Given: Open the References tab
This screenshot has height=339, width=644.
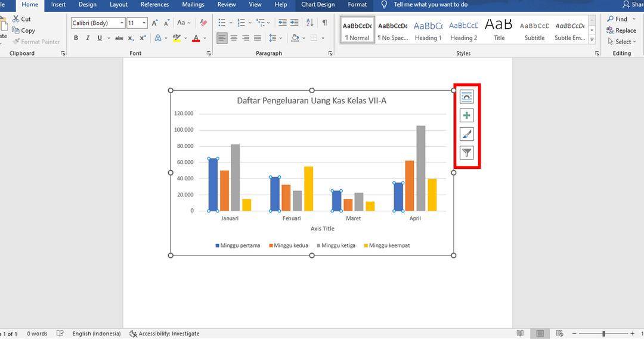Looking at the screenshot, I should (155, 5).
